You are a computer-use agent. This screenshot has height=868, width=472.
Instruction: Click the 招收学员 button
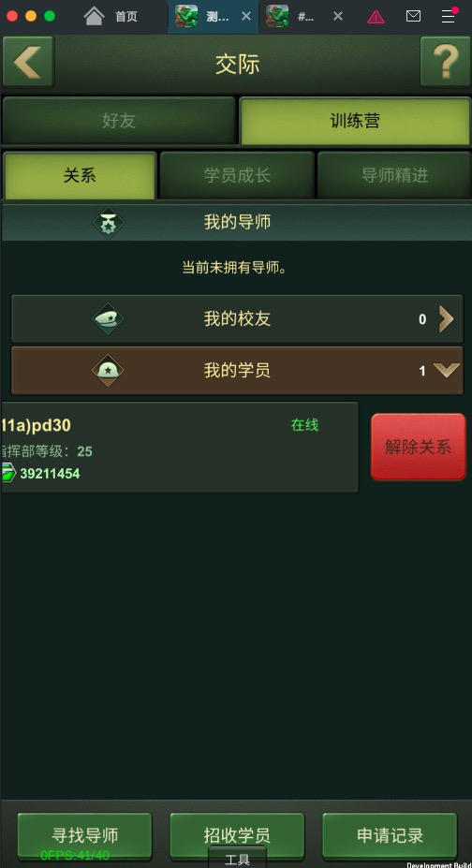tap(237, 835)
